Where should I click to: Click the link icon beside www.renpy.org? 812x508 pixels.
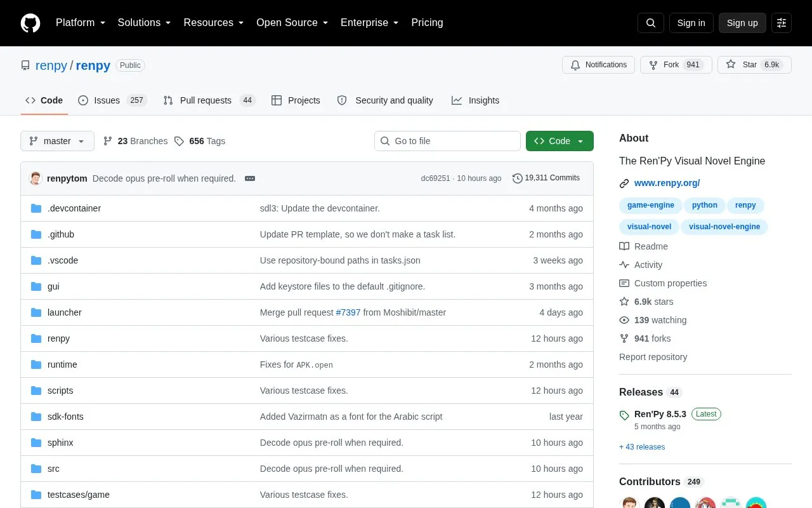click(x=624, y=184)
